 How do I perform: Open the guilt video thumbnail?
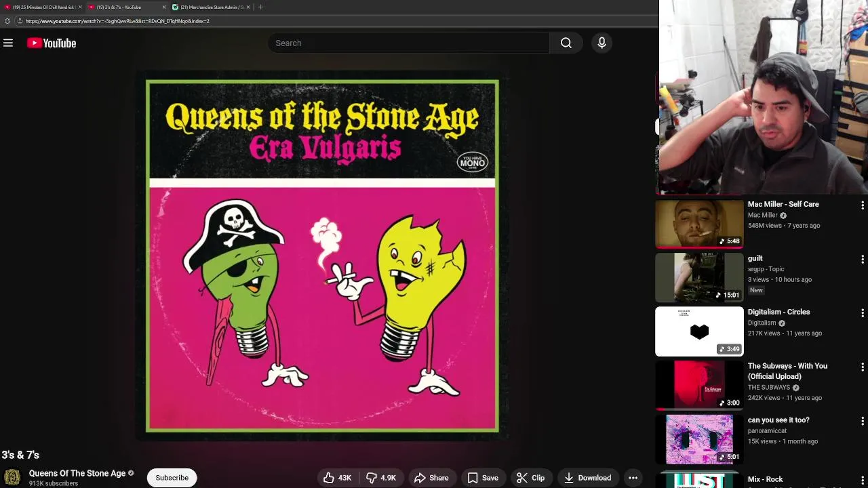click(699, 277)
